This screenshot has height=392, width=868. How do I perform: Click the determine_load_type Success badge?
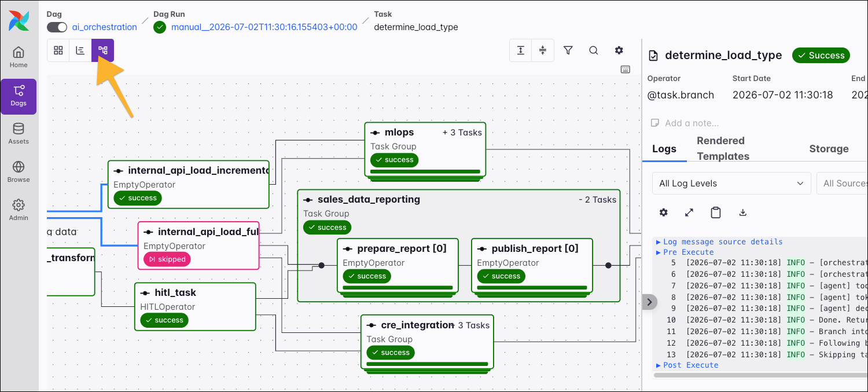[821, 56]
